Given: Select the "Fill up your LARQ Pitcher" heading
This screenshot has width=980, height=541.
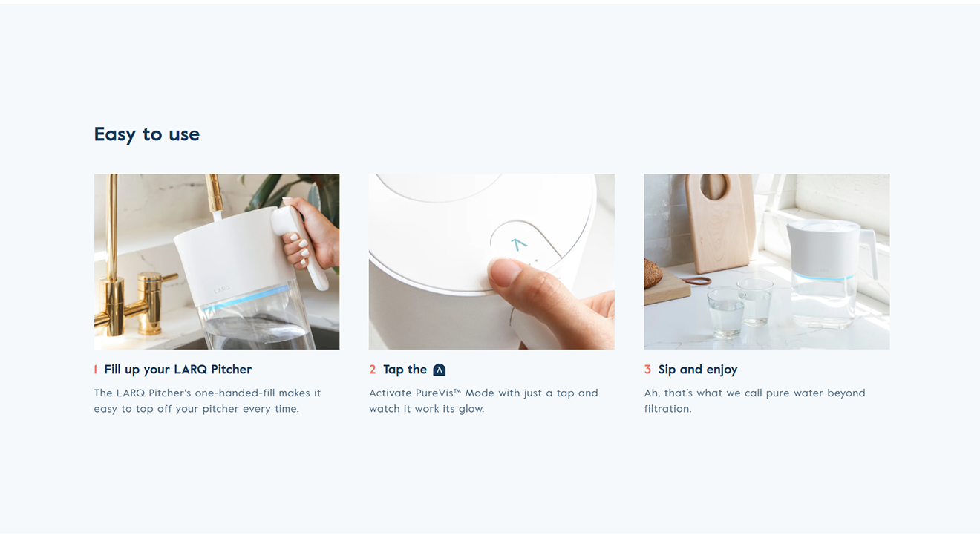Looking at the screenshot, I should click(x=178, y=370).
